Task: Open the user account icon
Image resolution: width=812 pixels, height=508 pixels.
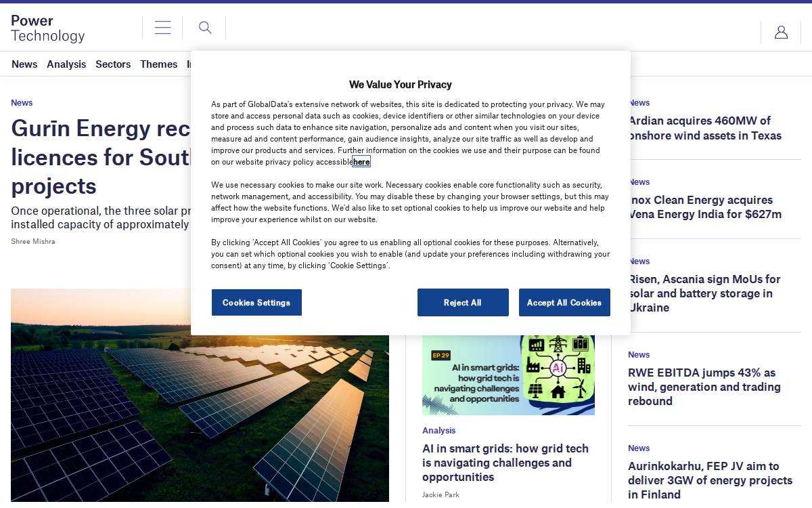Action: pos(781,32)
